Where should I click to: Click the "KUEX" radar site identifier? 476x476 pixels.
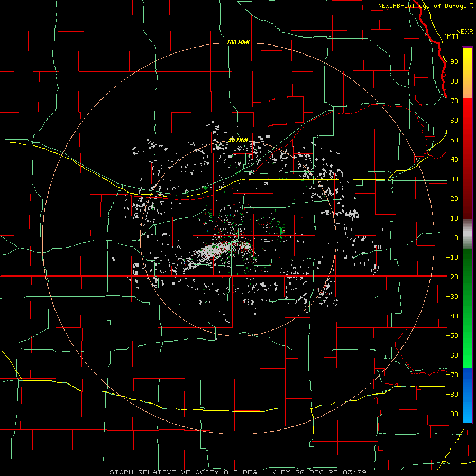[x=281, y=472]
